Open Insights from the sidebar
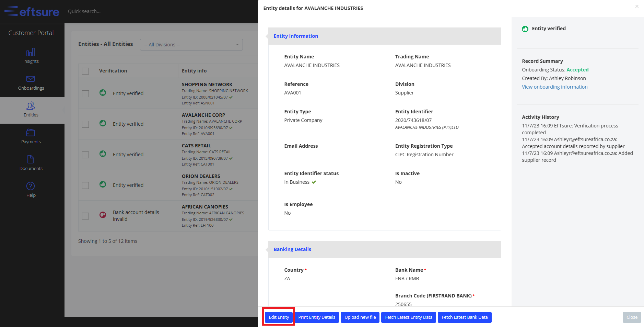Viewport: 644px width, 327px height. coord(31,56)
